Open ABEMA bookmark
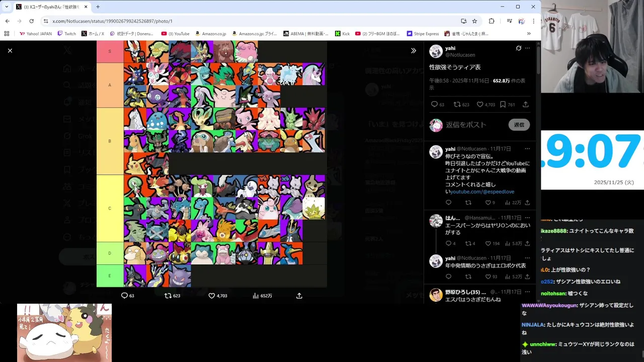Screen dimensions: 644x362 (305, 34)
